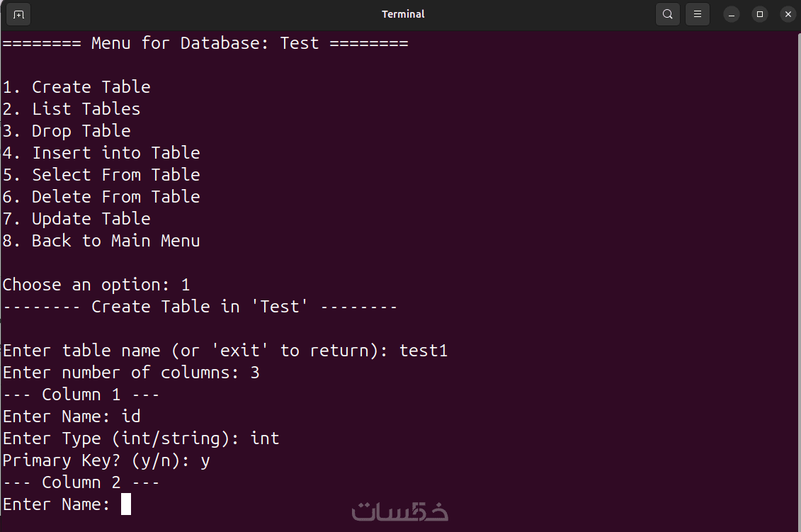
Task: Minimize the Terminal window
Action: click(732, 14)
